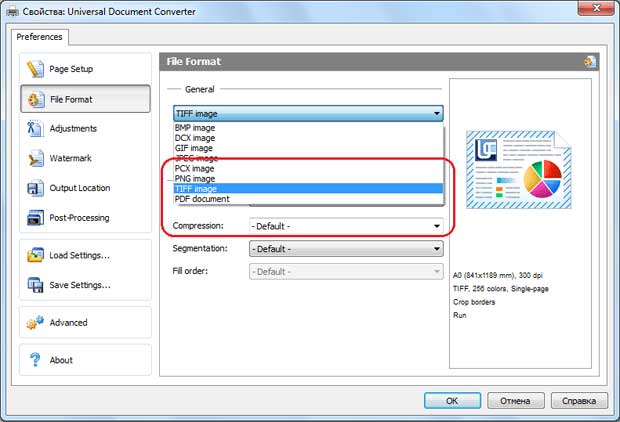Select the highlighted TIFF image list entry
Image resolution: width=620 pixels, height=422 pixels.
click(308, 189)
